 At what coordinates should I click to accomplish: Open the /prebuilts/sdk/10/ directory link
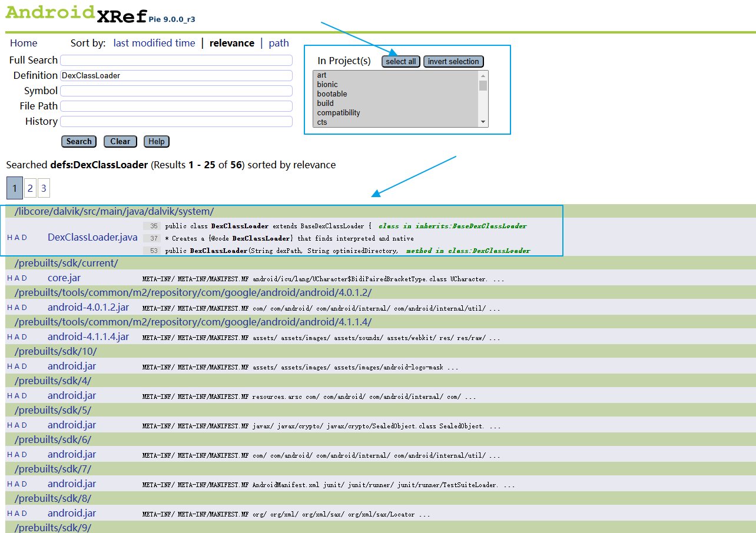(x=55, y=351)
